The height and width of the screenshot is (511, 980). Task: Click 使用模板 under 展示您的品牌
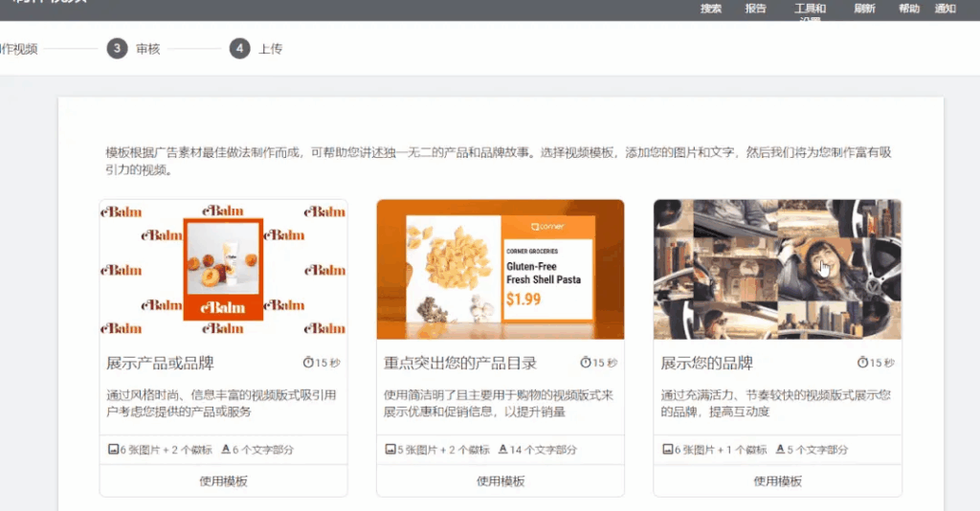pyautogui.click(x=777, y=481)
